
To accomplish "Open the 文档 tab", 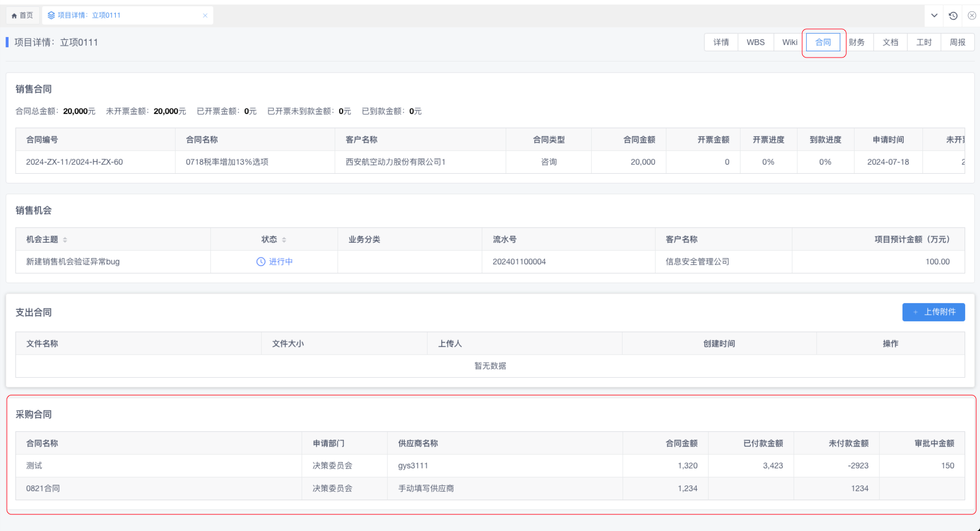I will (x=890, y=42).
